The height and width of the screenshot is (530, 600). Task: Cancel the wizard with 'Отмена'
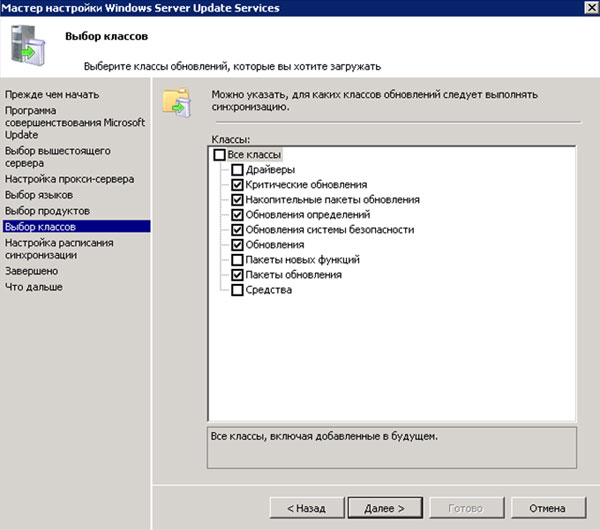548,508
